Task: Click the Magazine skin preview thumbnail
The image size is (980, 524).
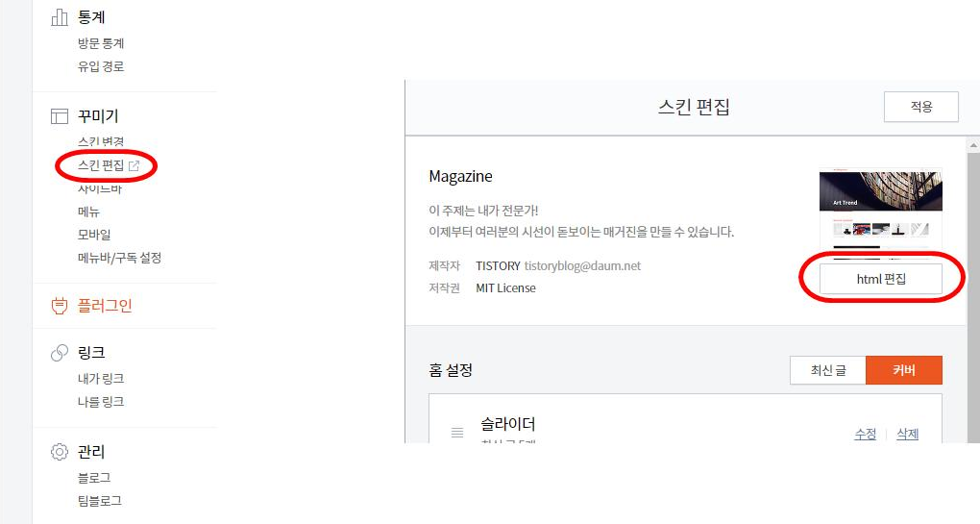Action: [881, 213]
